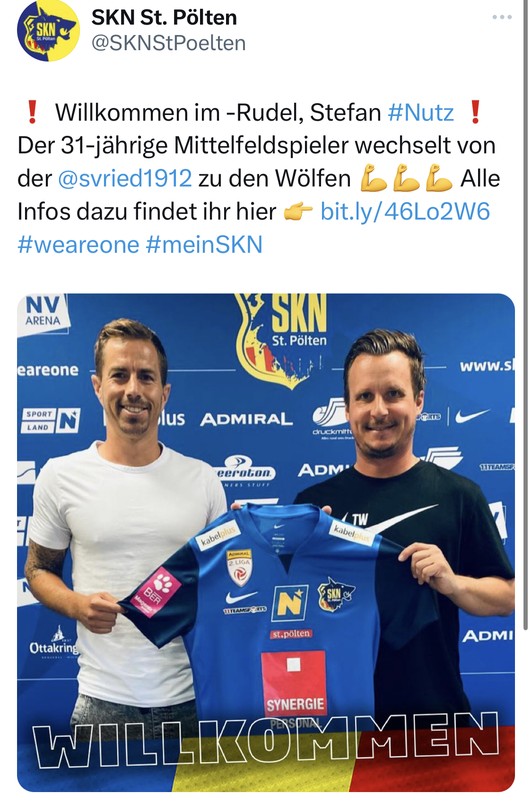
Task: Follow the bit.ly/46Lo2W6 link
Action: point(405,212)
